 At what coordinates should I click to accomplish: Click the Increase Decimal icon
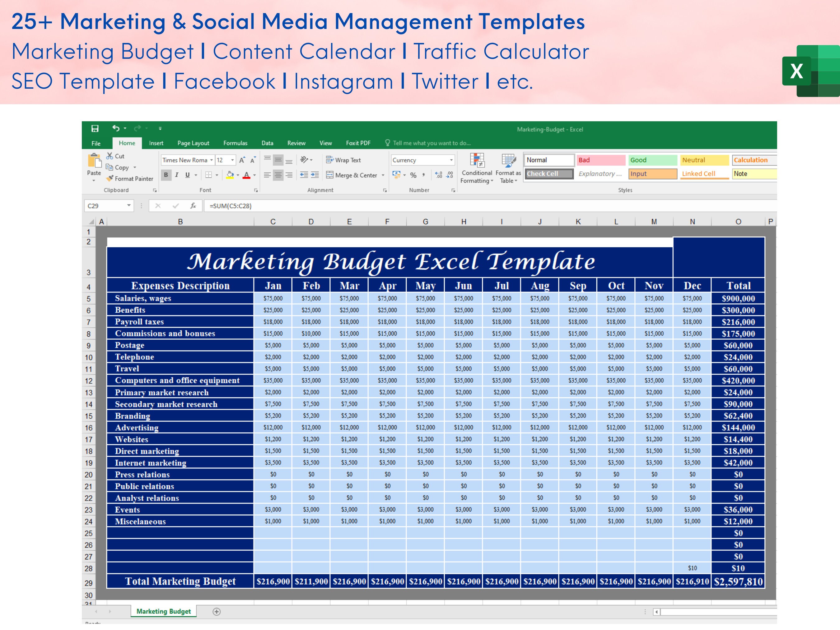point(439,175)
